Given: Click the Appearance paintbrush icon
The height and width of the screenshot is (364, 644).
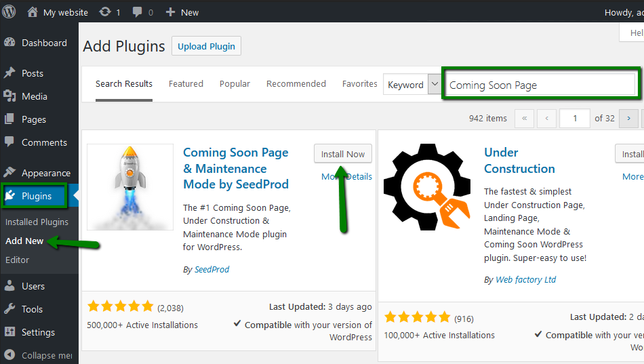Looking at the screenshot, I should 9,172.
